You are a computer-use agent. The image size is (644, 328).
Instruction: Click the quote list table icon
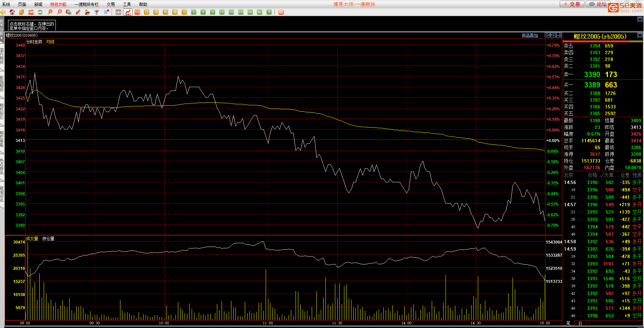pyautogui.click(x=118, y=12)
